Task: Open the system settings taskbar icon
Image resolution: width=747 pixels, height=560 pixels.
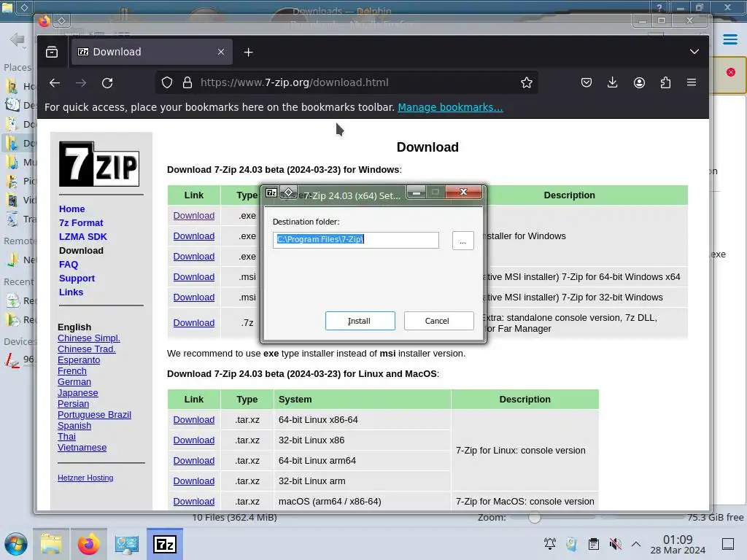Action: [x=127, y=544]
